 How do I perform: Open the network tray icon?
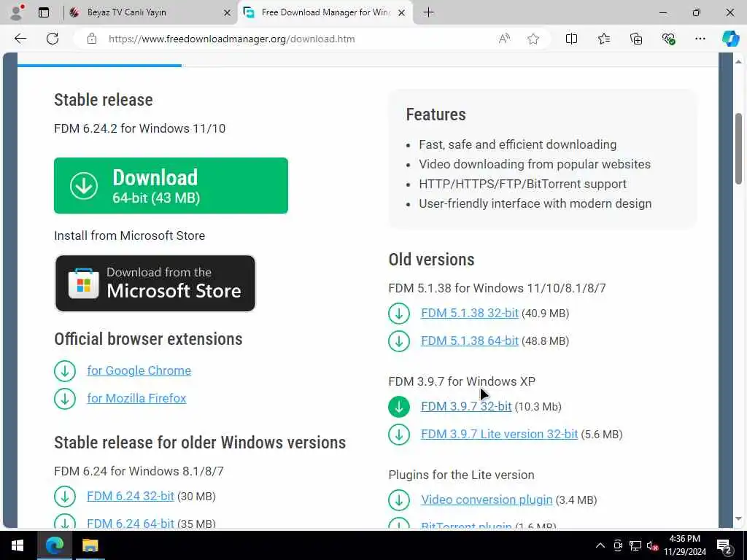[635, 545]
